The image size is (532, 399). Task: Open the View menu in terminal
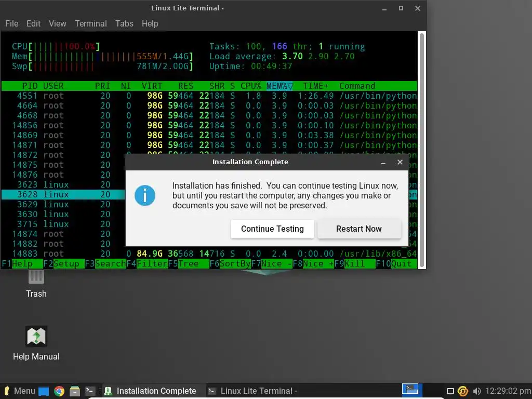point(57,23)
